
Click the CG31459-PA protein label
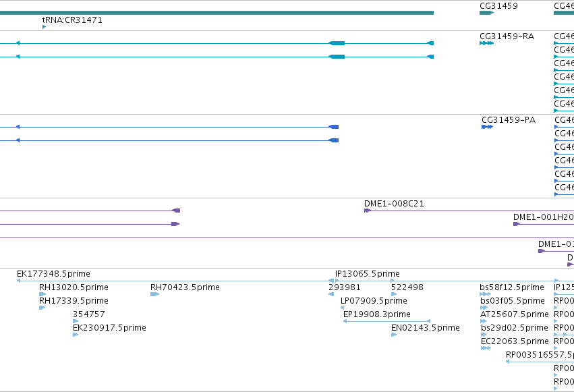point(509,120)
